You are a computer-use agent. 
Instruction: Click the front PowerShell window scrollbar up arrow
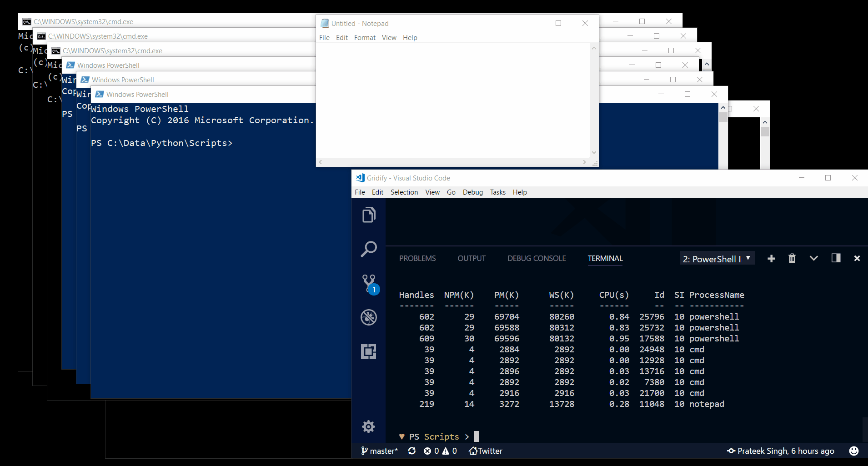(723, 108)
